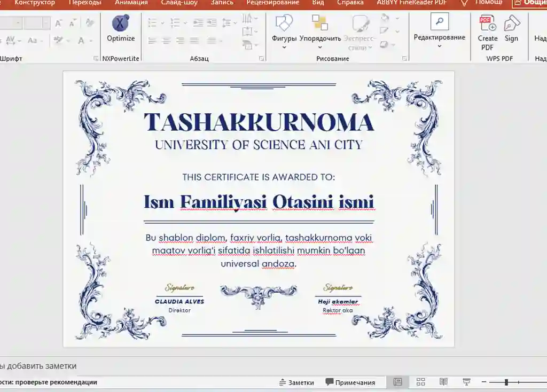Click the zoom slider handle

(x=506, y=382)
